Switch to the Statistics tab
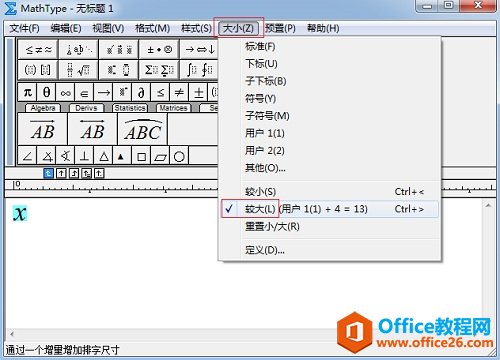 coord(130,108)
